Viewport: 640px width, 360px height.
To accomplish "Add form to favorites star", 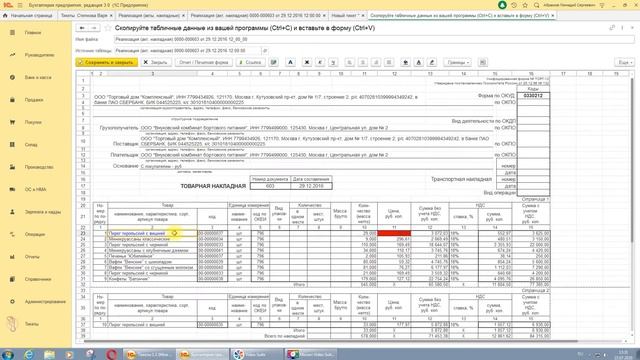I will (108, 28).
